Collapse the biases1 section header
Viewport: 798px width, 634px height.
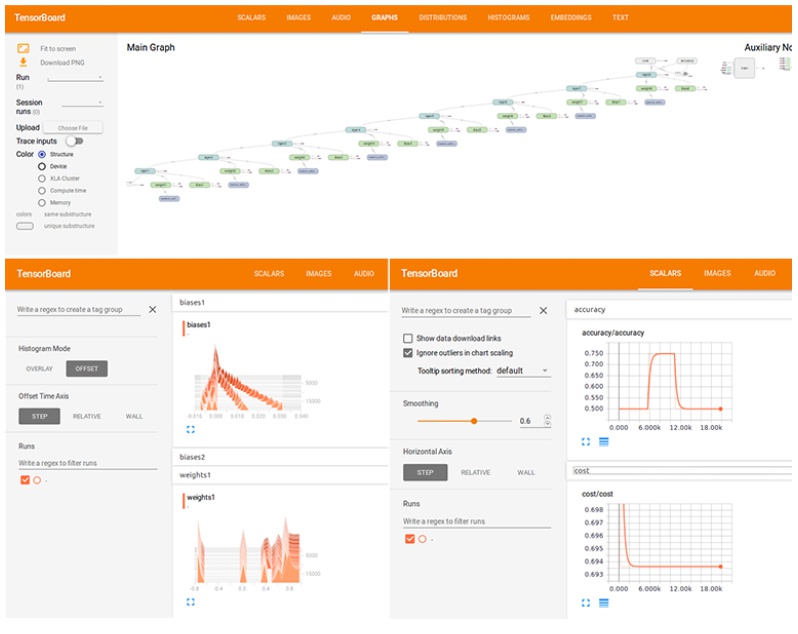tap(280, 302)
